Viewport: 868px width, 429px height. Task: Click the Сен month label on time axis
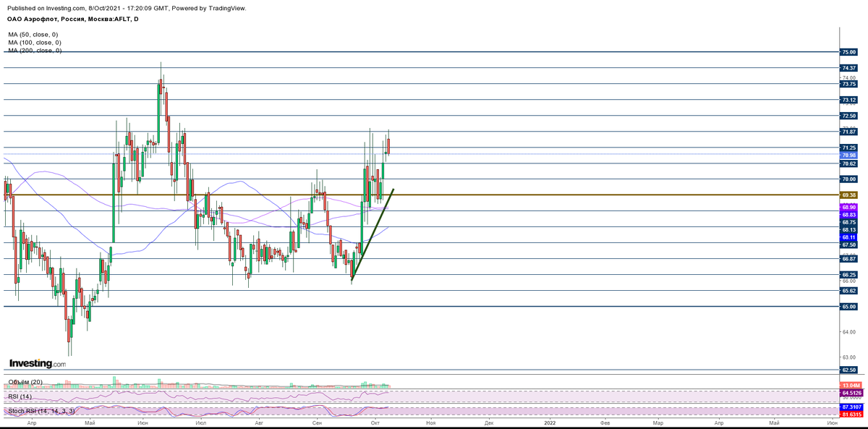point(317,422)
